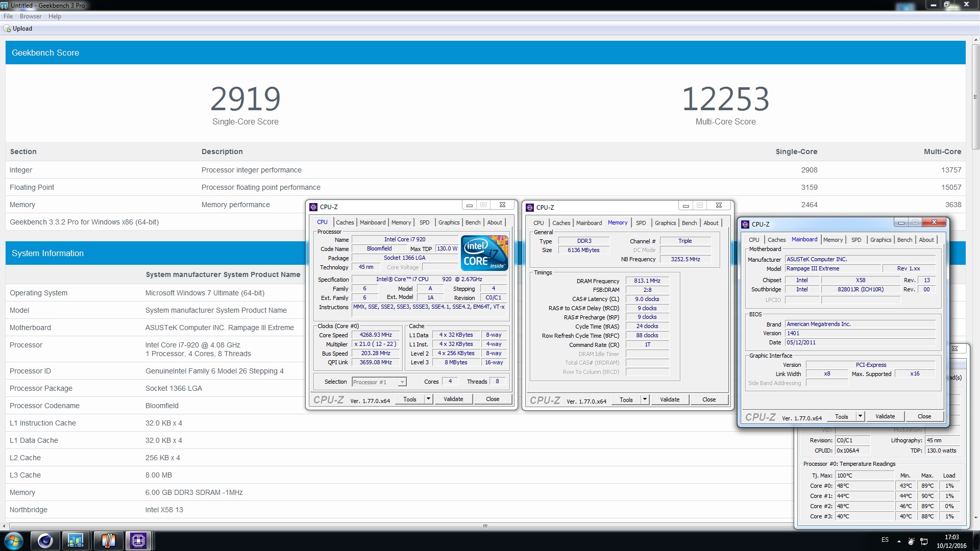Click the Close button in the Mainboard window
Screen dimensions: 980x551
924,416
